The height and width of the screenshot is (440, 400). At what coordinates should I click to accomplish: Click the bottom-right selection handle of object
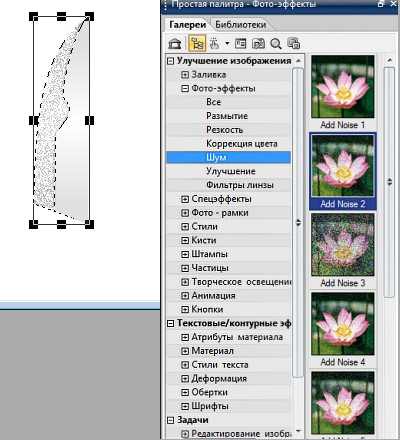[89, 224]
